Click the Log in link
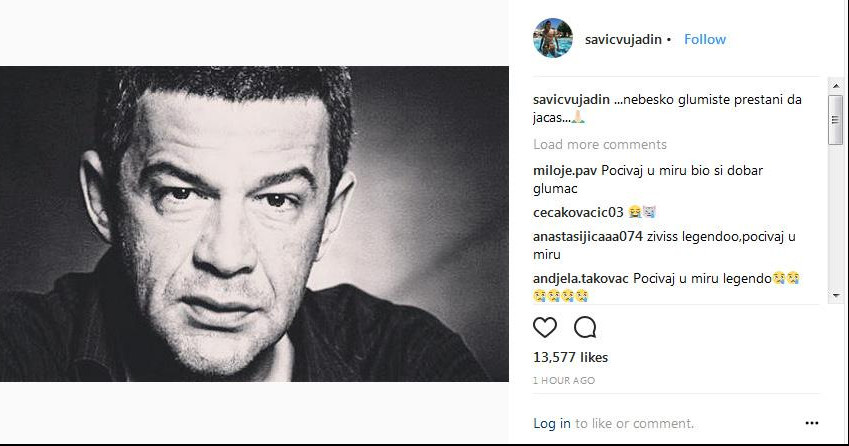Viewport: 849px width, 446px height. pos(552,423)
